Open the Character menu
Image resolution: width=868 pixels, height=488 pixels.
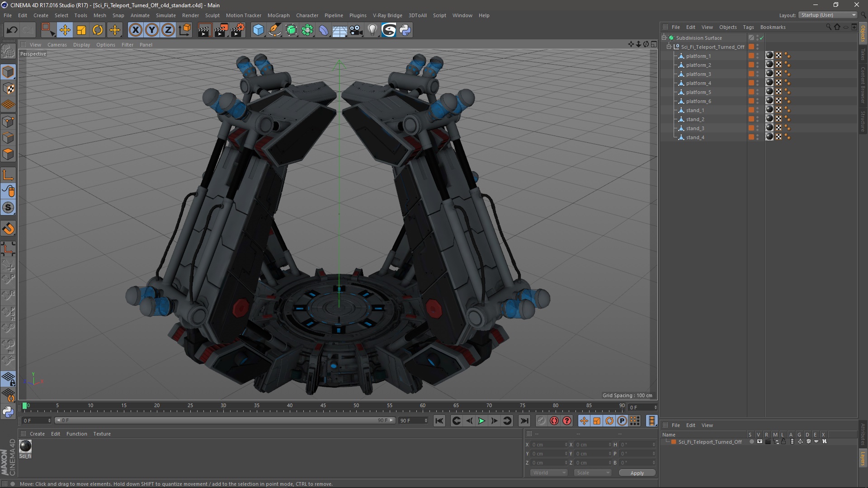click(x=307, y=15)
